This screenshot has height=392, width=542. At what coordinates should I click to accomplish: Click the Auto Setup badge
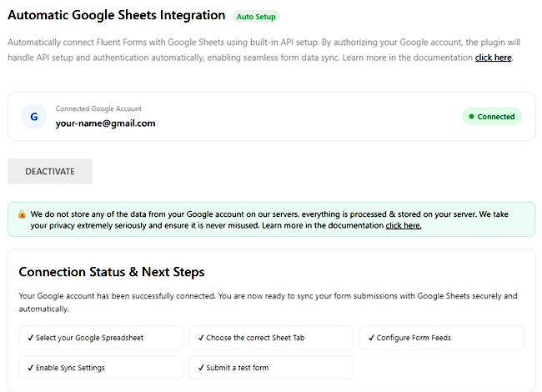256,16
